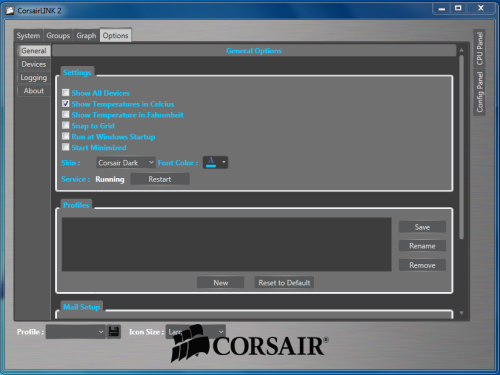Open the Font Color picker

215,162
